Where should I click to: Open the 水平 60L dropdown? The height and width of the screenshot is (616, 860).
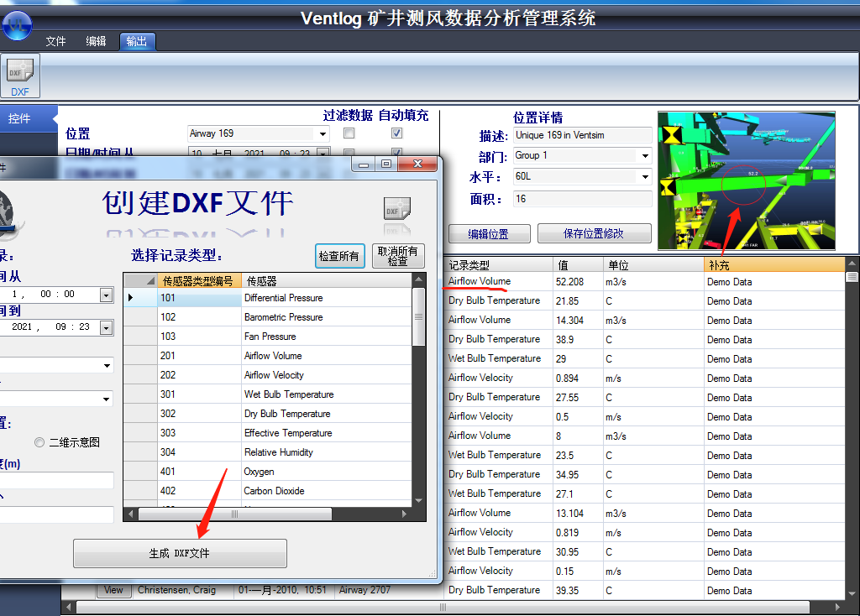(x=645, y=177)
